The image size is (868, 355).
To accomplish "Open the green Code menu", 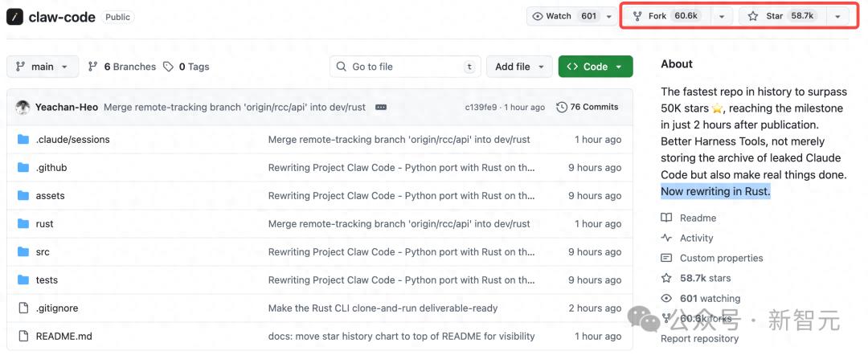I will [596, 67].
